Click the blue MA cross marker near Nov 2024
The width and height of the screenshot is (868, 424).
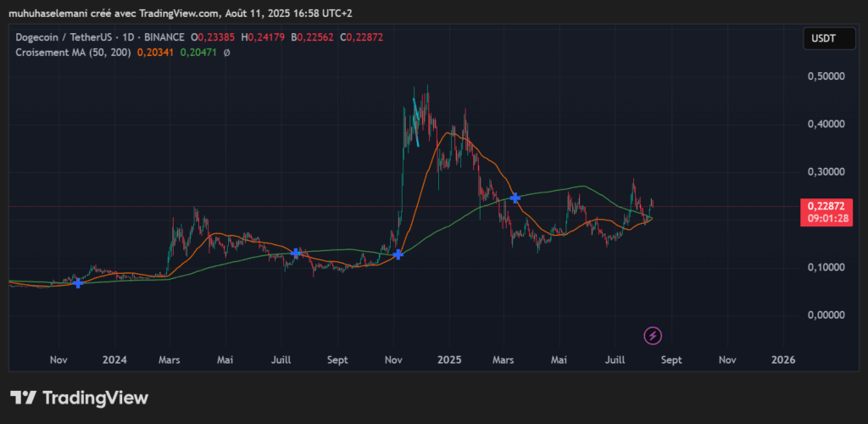click(398, 254)
